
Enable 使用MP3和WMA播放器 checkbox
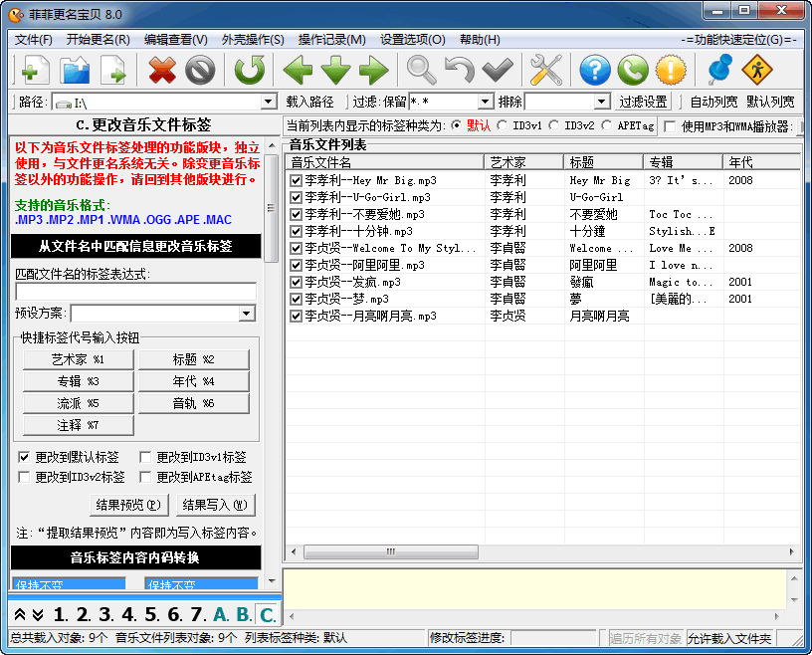[670, 126]
